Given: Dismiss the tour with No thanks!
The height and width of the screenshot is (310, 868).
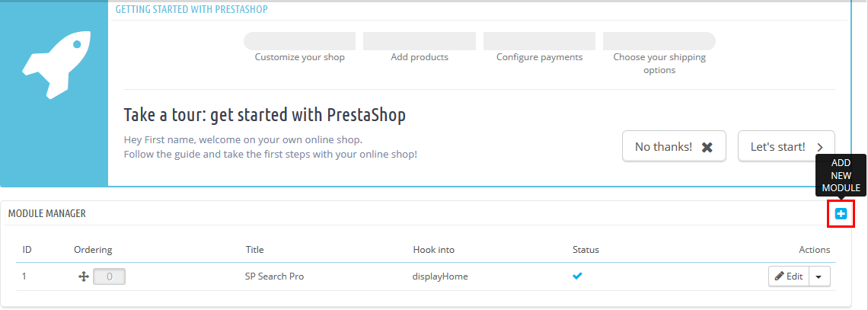Looking at the screenshot, I should click(x=674, y=147).
